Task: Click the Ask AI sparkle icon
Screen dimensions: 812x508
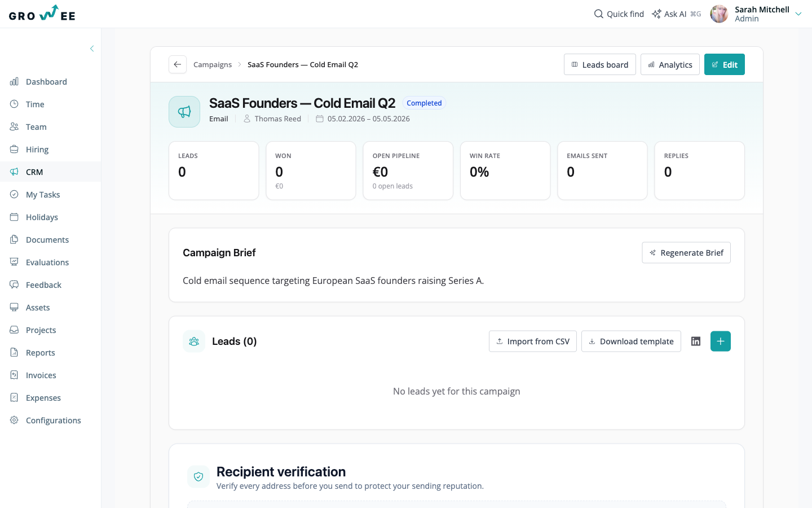Action: coord(656,14)
